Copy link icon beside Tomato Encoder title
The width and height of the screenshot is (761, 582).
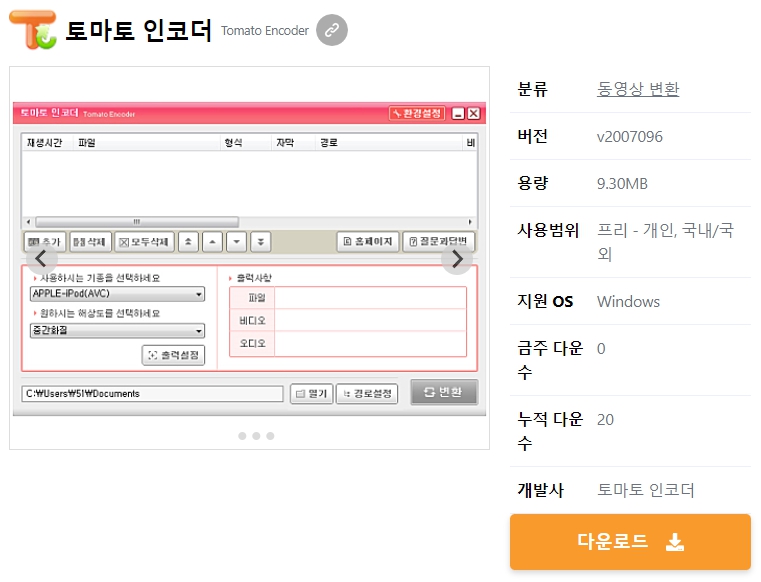pos(331,30)
